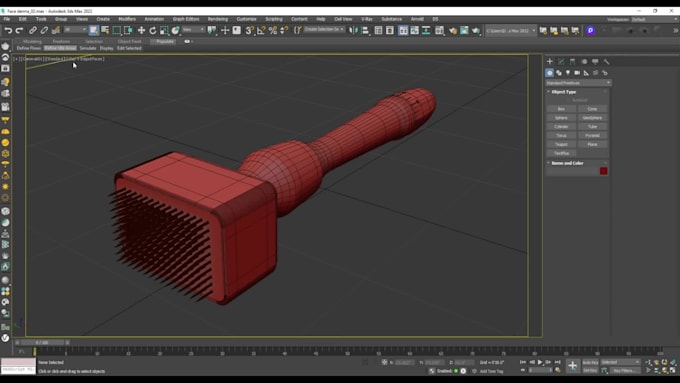This screenshot has width=680, height=383.
Task: Click the Set Key big plus button
Action: click(572, 366)
